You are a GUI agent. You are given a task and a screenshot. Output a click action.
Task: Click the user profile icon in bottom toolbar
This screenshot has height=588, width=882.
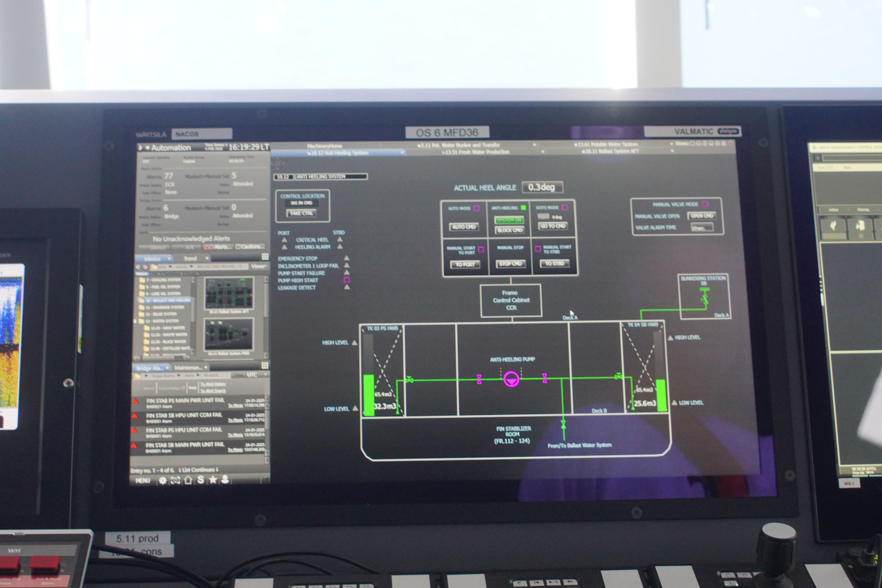point(225,479)
